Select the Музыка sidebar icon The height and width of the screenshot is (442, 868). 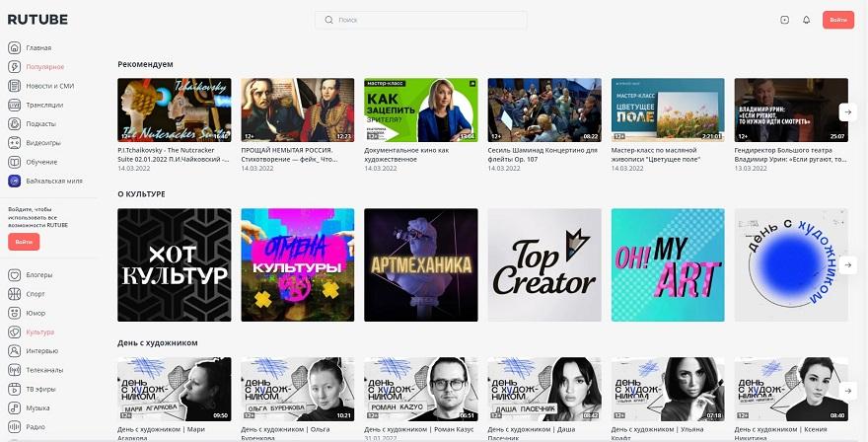15,407
